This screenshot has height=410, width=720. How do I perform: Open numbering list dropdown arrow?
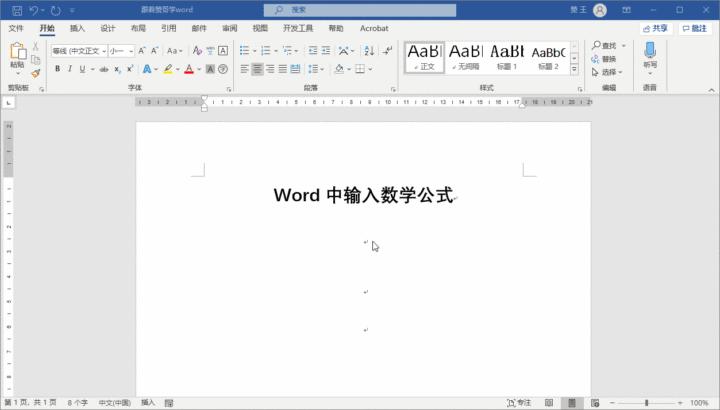tap(276, 51)
